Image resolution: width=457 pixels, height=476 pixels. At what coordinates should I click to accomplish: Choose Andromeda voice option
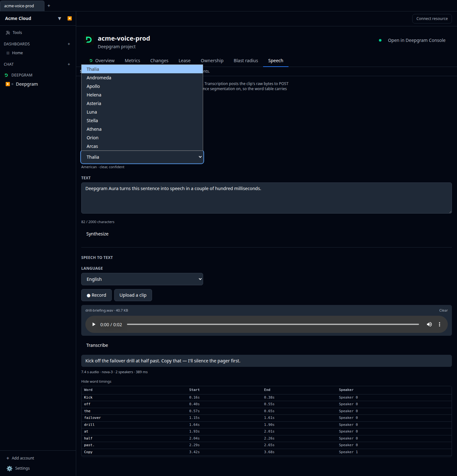click(142, 78)
